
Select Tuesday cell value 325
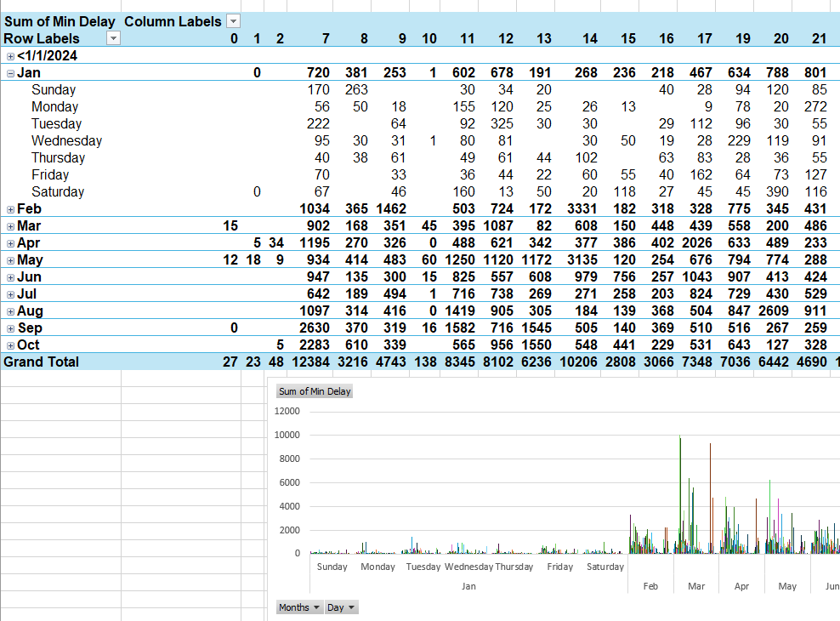502,123
